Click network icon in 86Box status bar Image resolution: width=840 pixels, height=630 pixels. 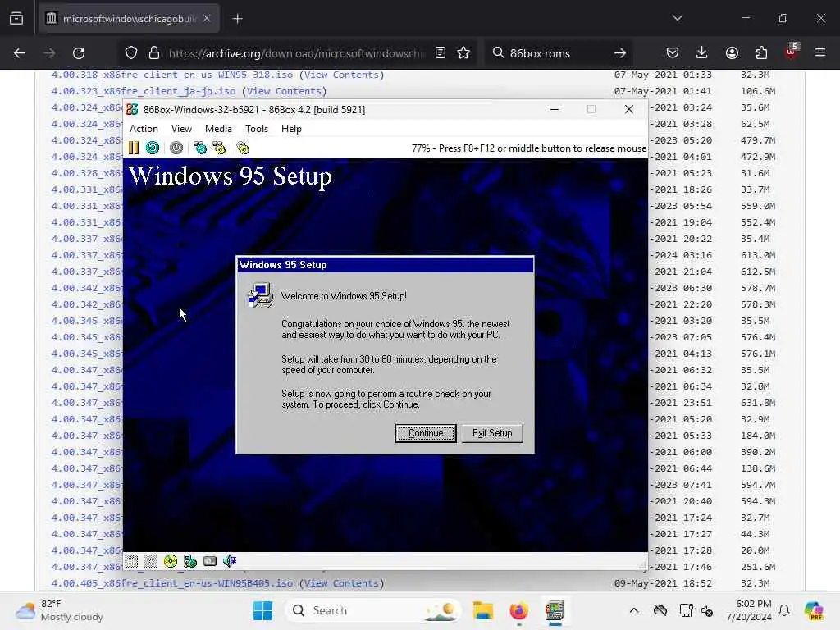(x=190, y=561)
